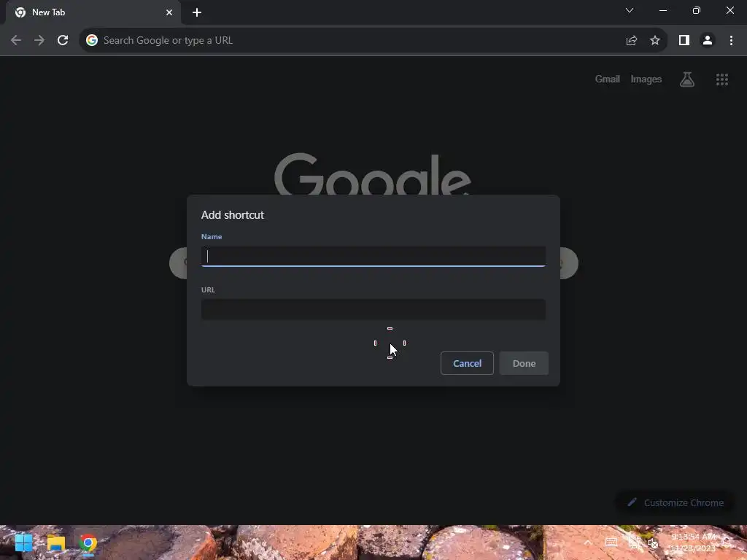747x560 pixels.
Task: Close the New Tab tab
Action: [169, 12]
